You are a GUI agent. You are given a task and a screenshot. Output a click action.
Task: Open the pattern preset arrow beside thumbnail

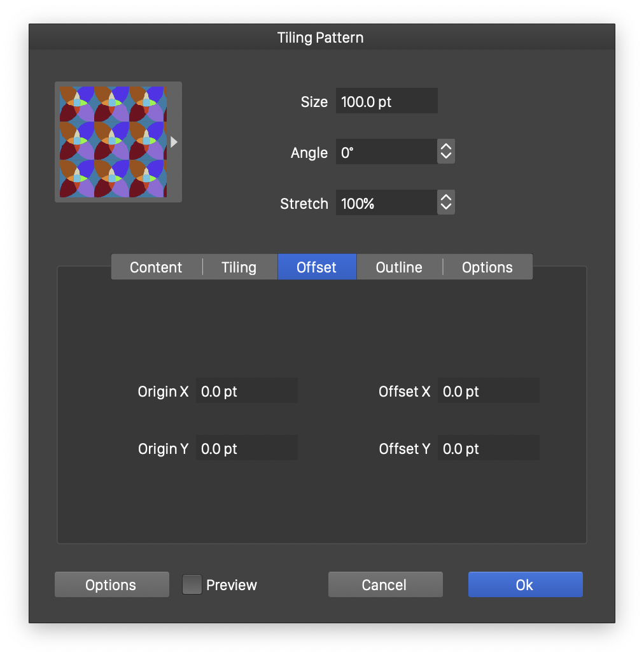click(174, 142)
